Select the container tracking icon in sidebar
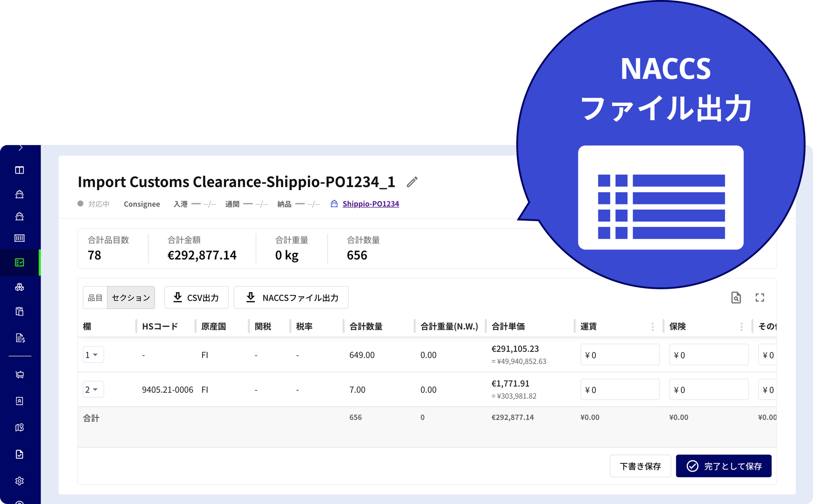 tap(20, 238)
